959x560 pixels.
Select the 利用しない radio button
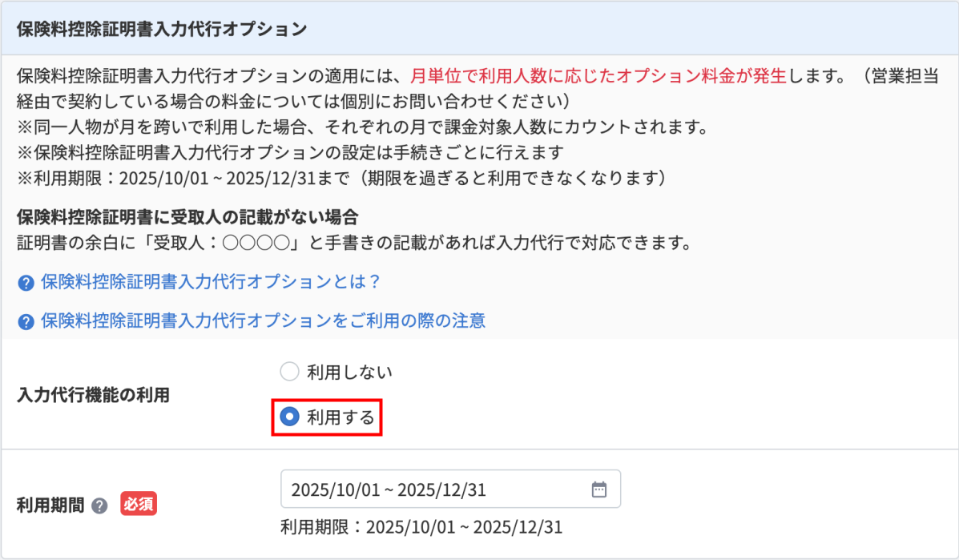(x=289, y=371)
